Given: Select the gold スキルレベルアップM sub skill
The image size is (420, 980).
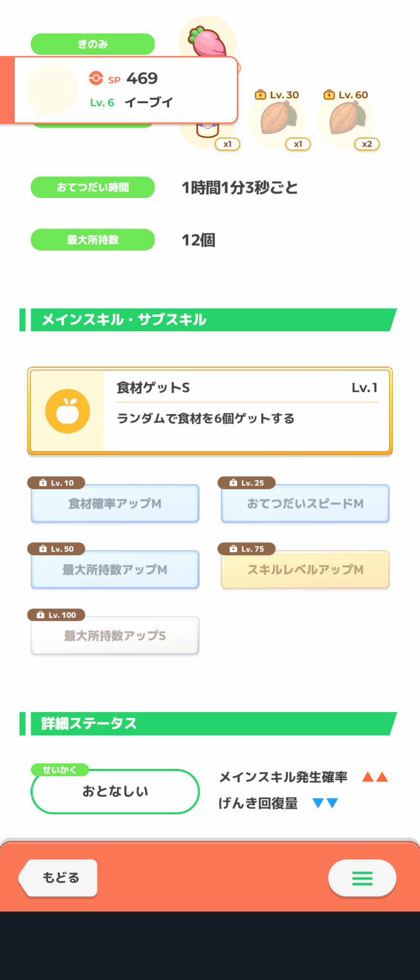Looking at the screenshot, I should tap(305, 570).
